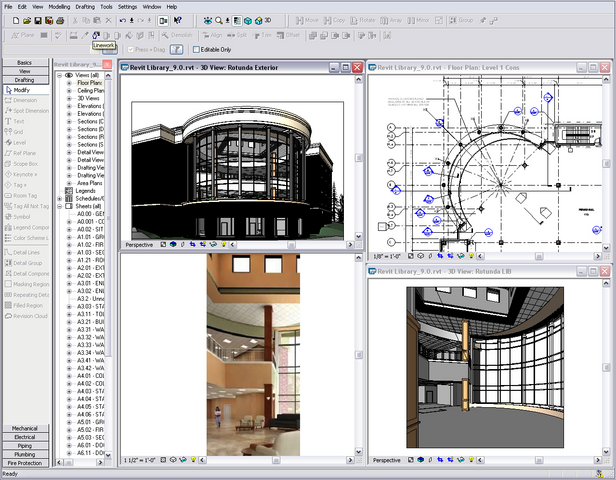Click the Zoom magnifier icon
616x480 pixels.
[x=218, y=20]
